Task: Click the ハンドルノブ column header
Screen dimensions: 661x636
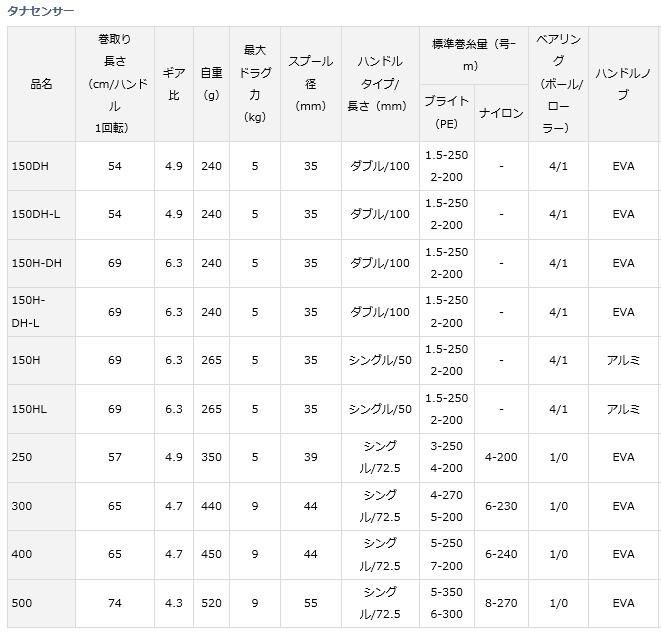Action: click(x=624, y=84)
